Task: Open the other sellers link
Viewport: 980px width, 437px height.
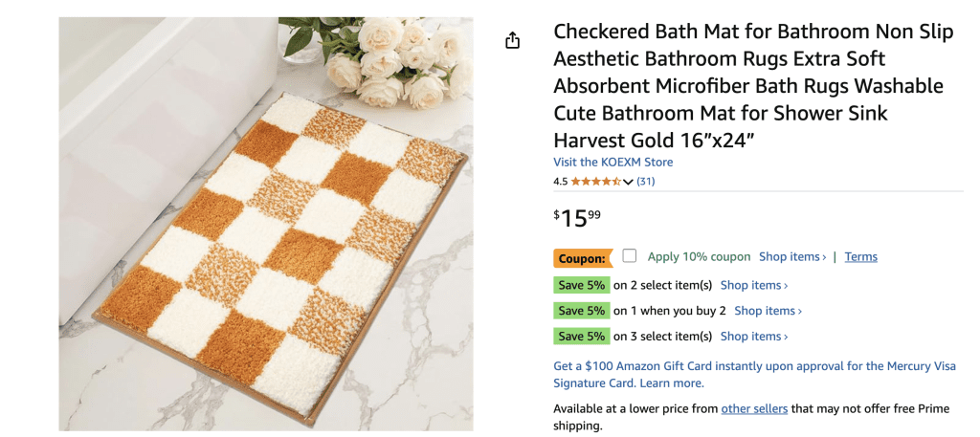Action: pyautogui.click(x=754, y=409)
